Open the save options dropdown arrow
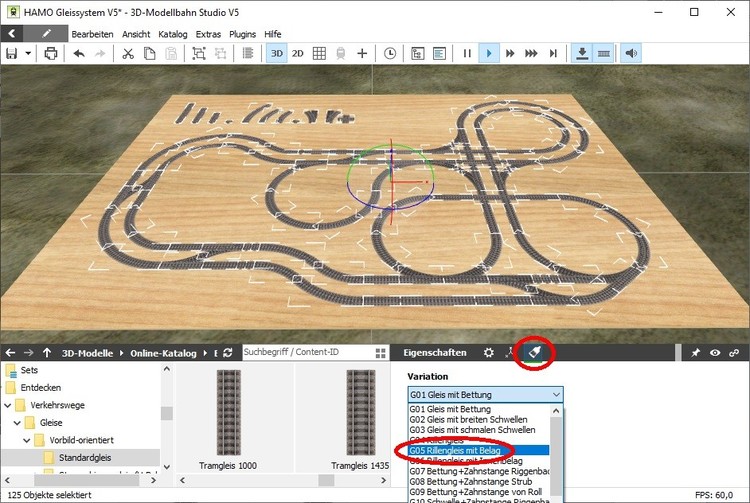 (28, 54)
